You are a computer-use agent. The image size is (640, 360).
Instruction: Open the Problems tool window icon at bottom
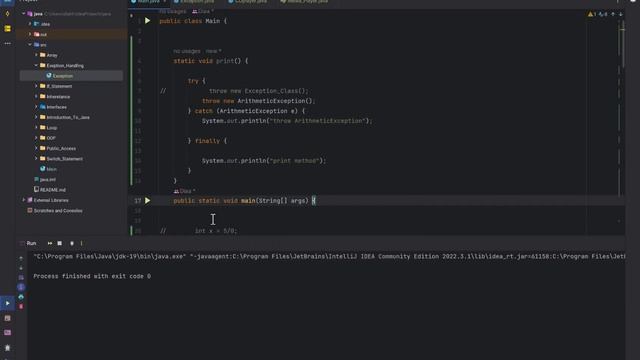[x=7, y=348]
